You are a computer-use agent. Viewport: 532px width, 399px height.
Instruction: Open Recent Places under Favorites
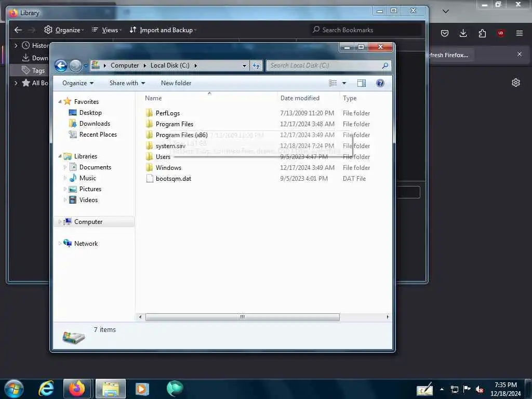click(98, 135)
